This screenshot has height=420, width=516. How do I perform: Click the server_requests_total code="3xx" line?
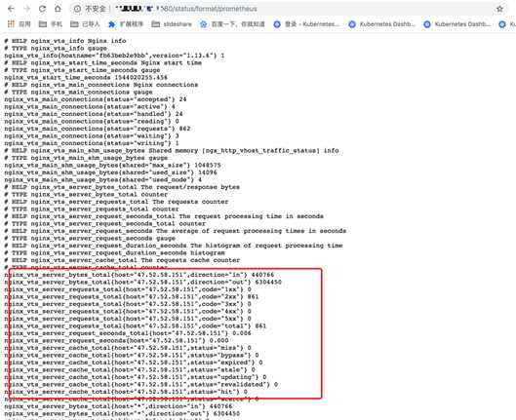[128, 304]
